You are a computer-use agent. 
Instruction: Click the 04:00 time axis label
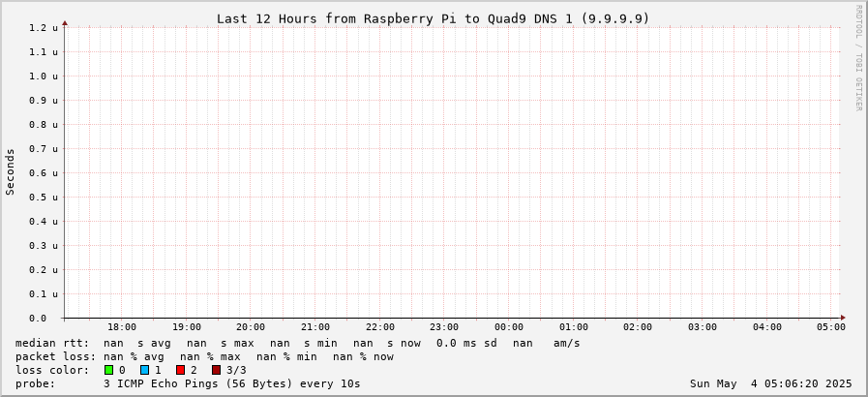pyautogui.click(x=767, y=327)
